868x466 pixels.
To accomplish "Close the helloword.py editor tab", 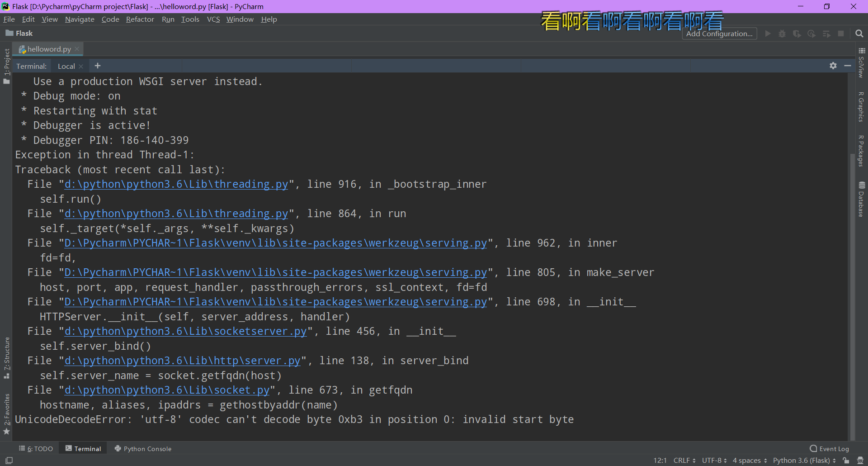I will [77, 49].
